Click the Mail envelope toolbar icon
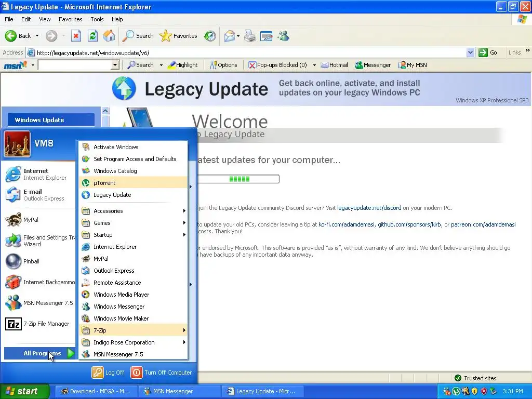The image size is (532, 399). (x=230, y=36)
